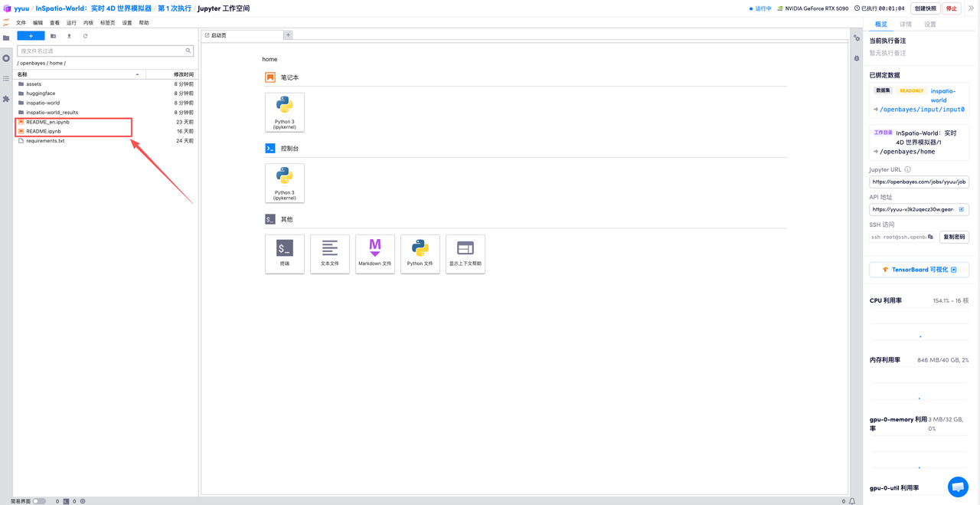Viewport: 980px width, 505px height.
Task: Open the 编辑 menu
Action: click(38, 23)
